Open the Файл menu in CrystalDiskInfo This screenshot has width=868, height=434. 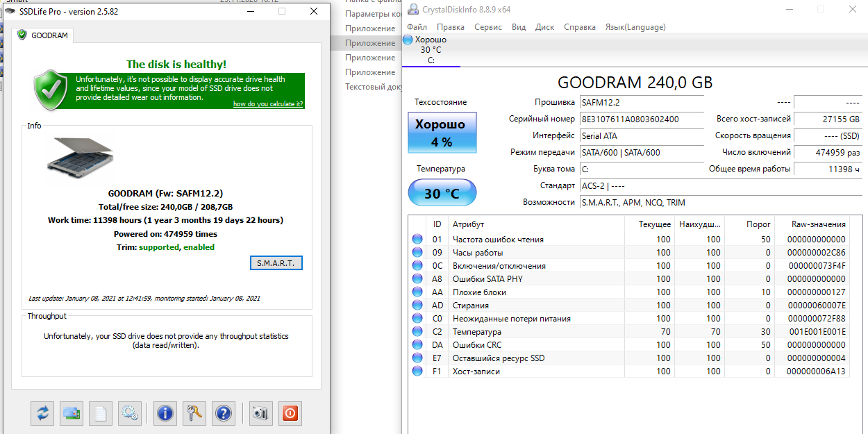pyautogui.click(x=417, y=27)
